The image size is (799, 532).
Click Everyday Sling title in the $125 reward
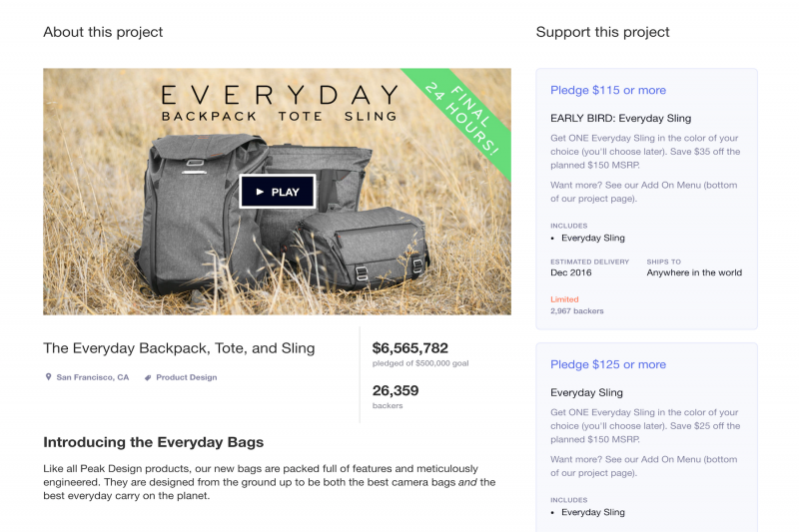coord(586,392)
